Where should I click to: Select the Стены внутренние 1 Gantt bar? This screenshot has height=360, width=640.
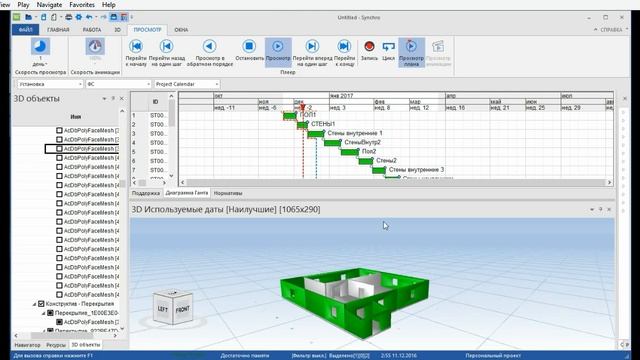click(x=316, y=134)
